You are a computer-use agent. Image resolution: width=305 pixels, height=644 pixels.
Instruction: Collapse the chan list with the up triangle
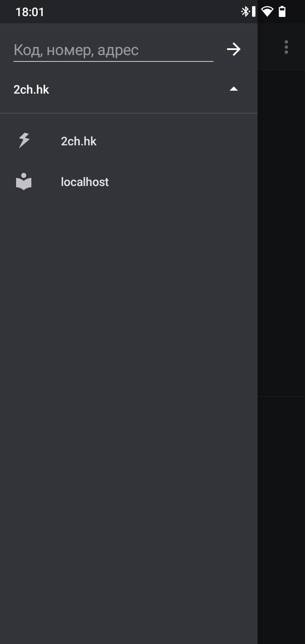click(x=233, y=89)
